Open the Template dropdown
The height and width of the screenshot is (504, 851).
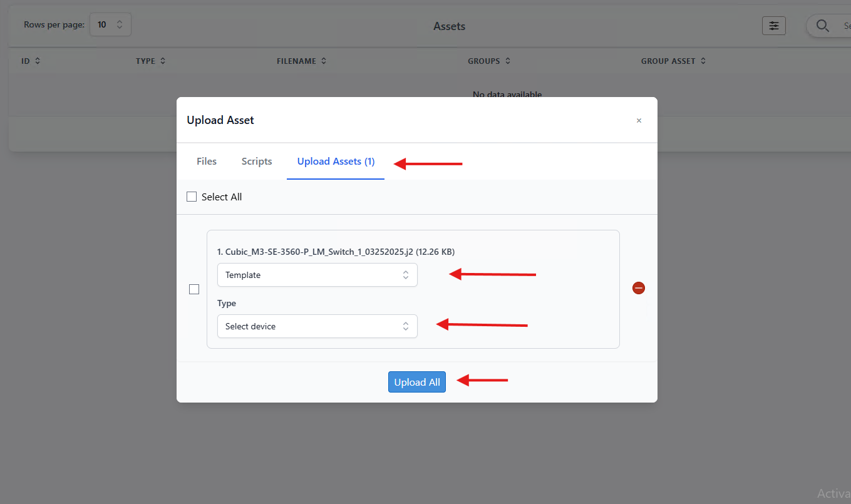point(317,275)
